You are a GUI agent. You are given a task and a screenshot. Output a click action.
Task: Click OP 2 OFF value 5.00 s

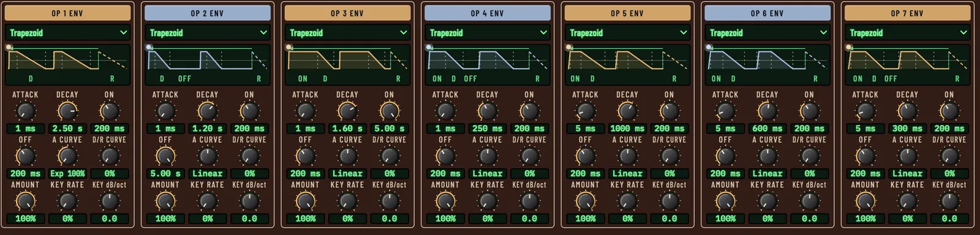tap(165, 173)
